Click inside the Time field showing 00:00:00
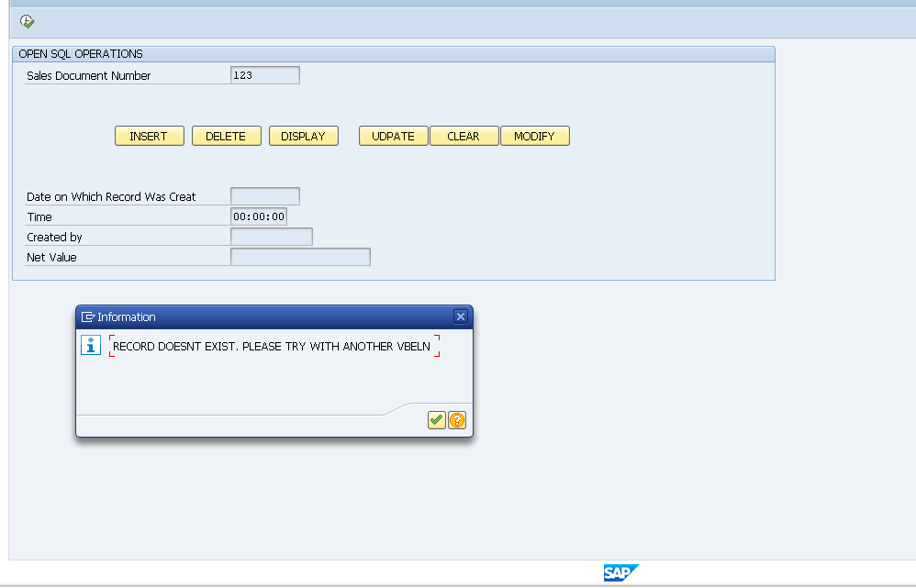This screenshot has width=916, height=588. [258, 216]
